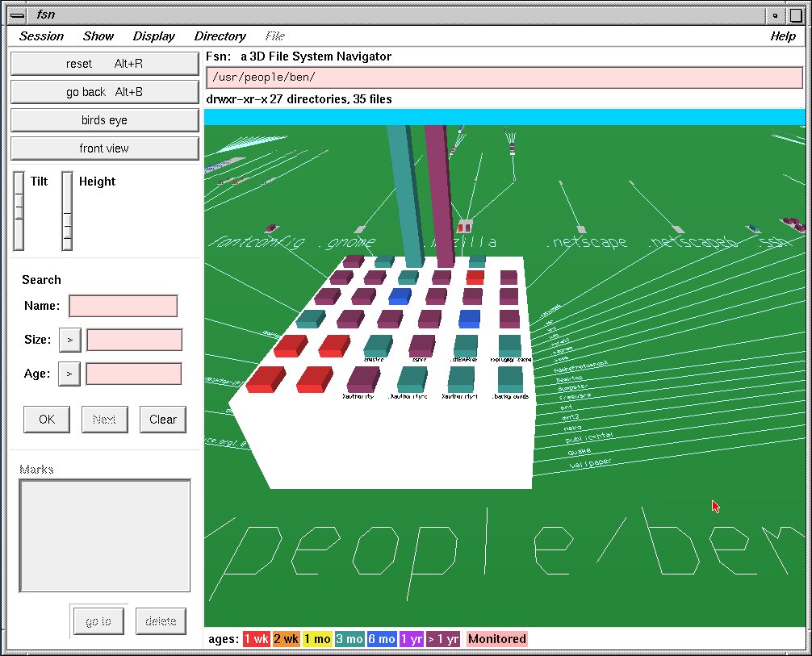812x656 pixels.
Task: Click the Tilt slider
Action: click(x=19, y=211)
